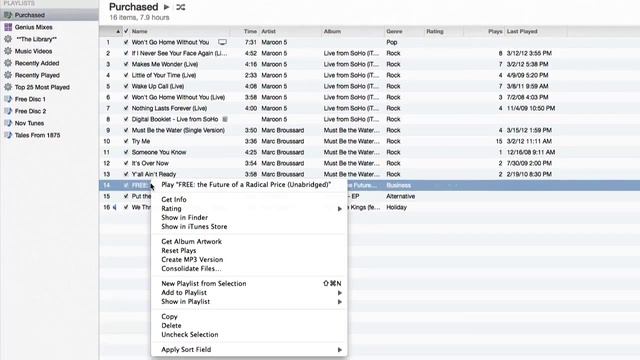Choose Reset Plays

pyautogui.click(x=179, y=251)
